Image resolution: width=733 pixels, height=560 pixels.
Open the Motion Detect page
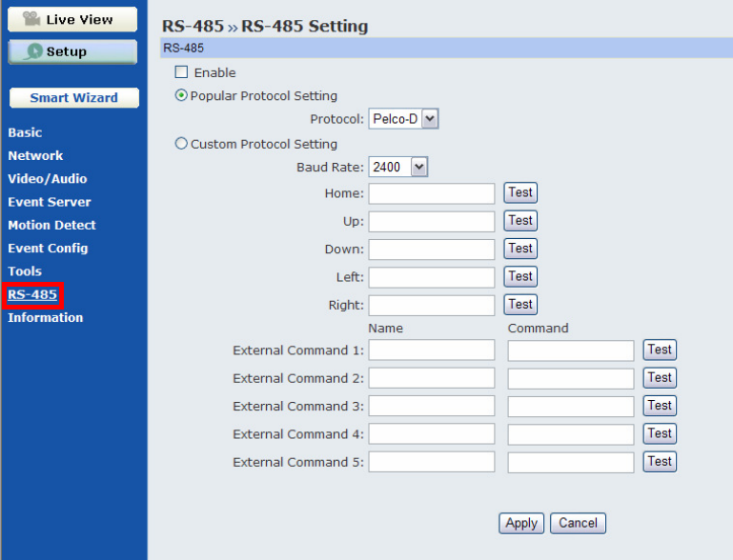51,225
